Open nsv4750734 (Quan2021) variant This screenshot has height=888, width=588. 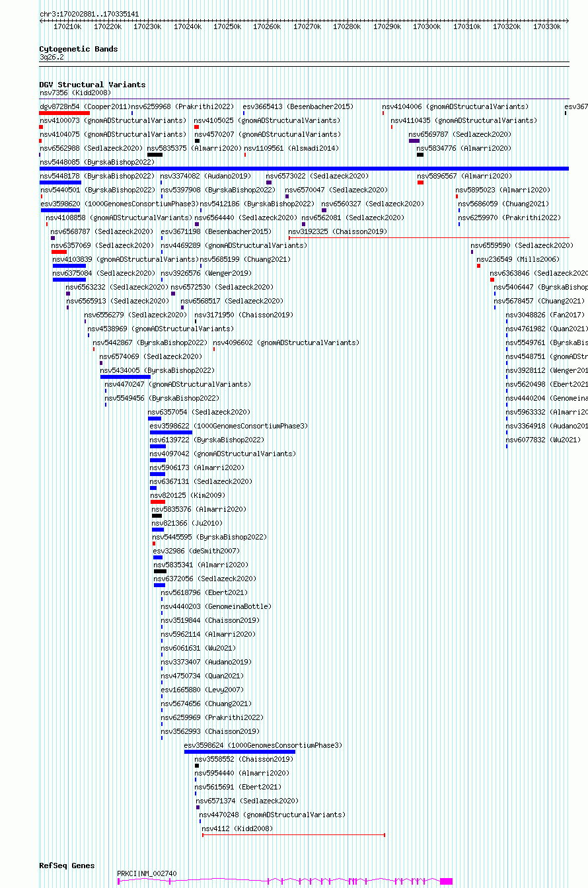(202, 676)
